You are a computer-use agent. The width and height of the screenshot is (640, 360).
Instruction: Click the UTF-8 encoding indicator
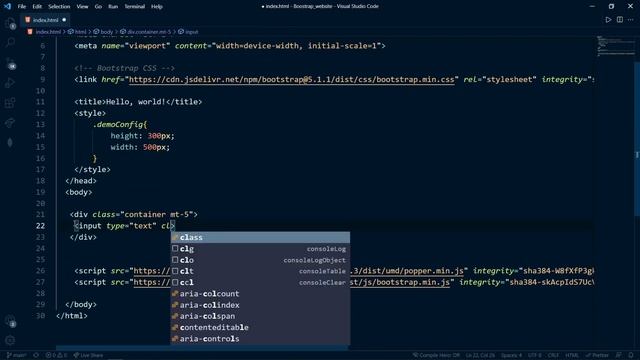[535, 355]
